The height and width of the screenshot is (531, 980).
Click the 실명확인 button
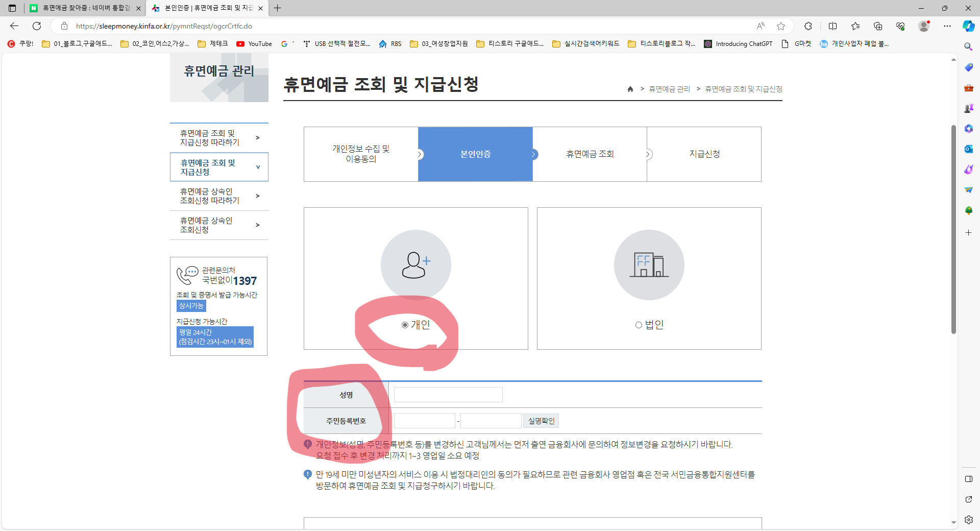540,420
